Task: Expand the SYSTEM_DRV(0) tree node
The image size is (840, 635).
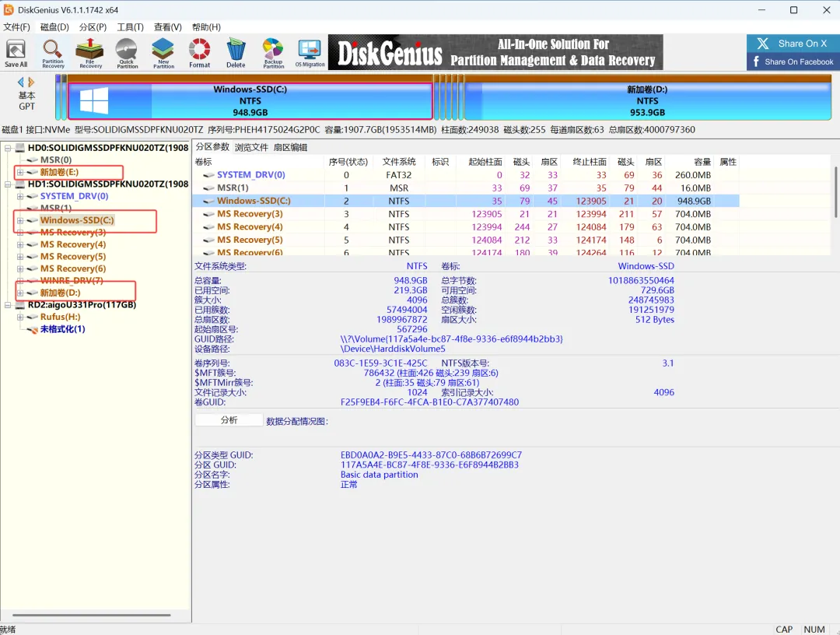Action: (19, 196)
